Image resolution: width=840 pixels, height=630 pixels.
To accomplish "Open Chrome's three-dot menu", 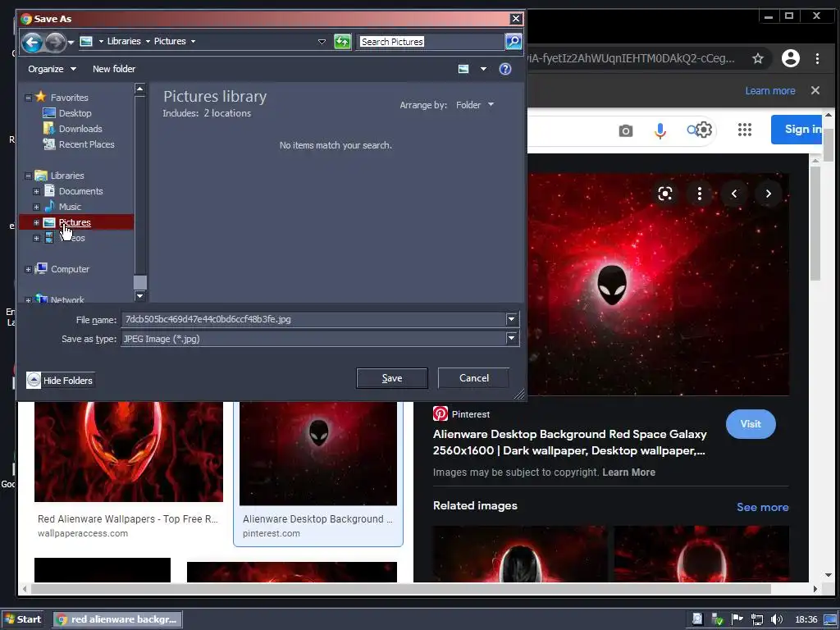I will point(817,58).
